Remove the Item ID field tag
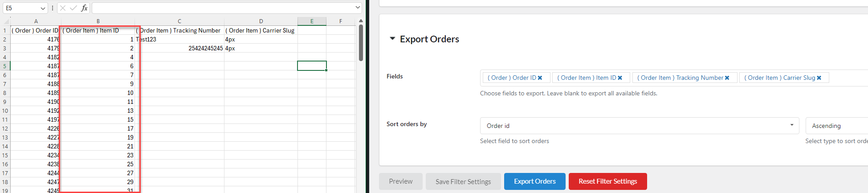The width and height of the screenshot is (868, 193). [x=620, y=78]
